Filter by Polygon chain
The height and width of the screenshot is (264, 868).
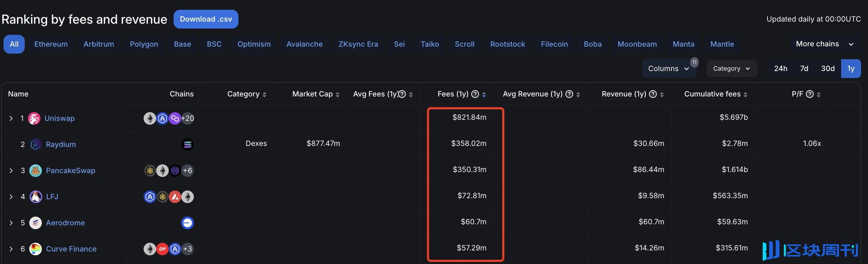coord(144,44)
